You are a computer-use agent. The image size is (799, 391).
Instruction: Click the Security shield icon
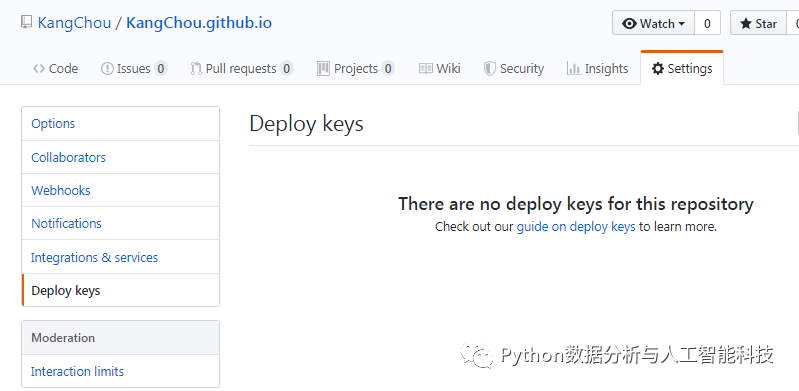pos(489,69)
